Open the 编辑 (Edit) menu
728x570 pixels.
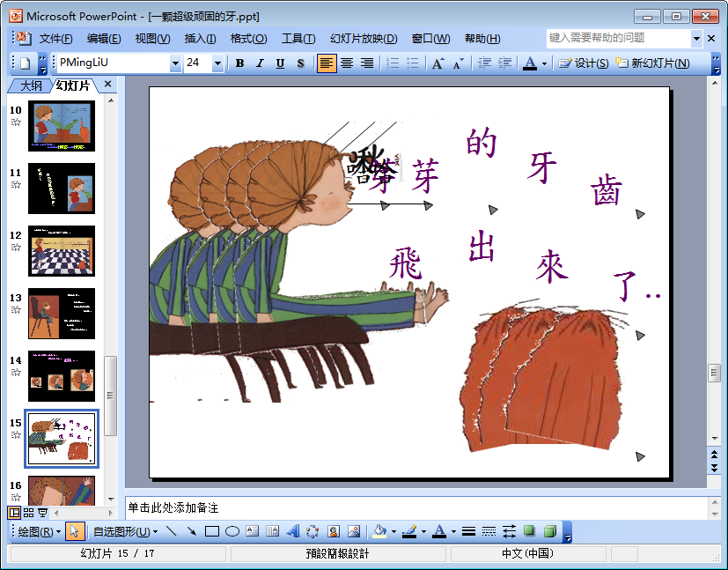[x=104, y=39]
